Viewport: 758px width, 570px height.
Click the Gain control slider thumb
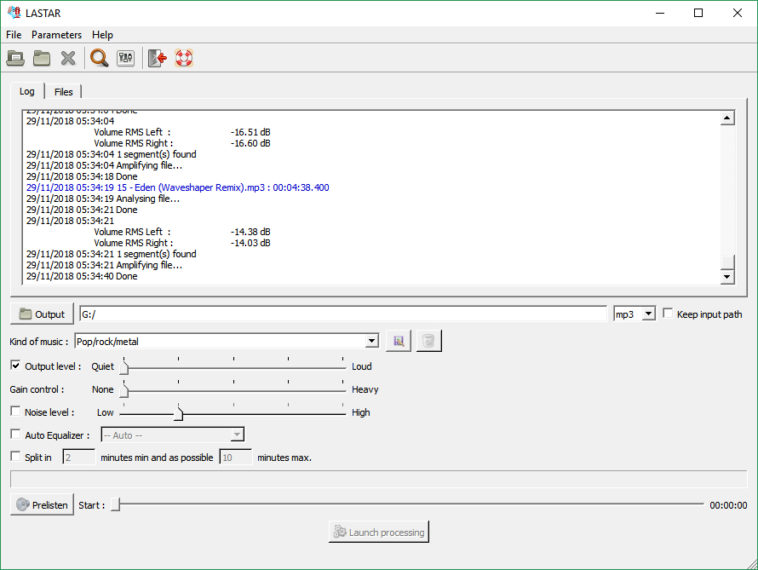tap(124, 390)
